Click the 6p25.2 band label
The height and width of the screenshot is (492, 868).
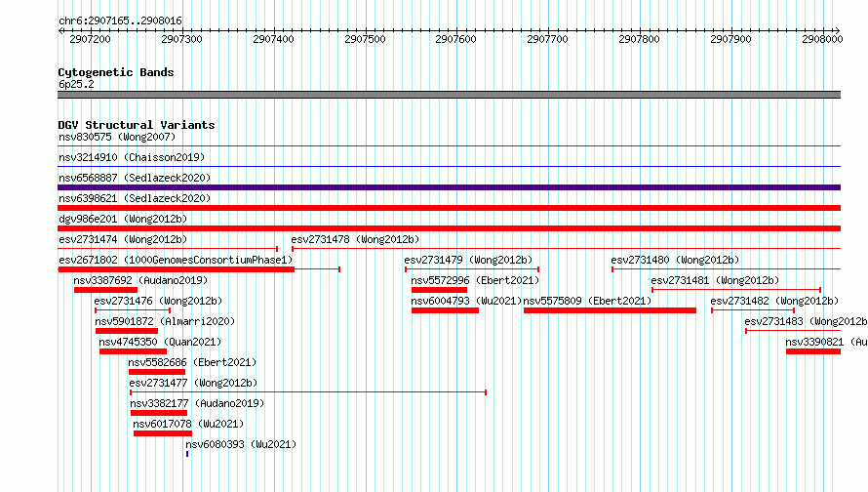tap(76, 84)
